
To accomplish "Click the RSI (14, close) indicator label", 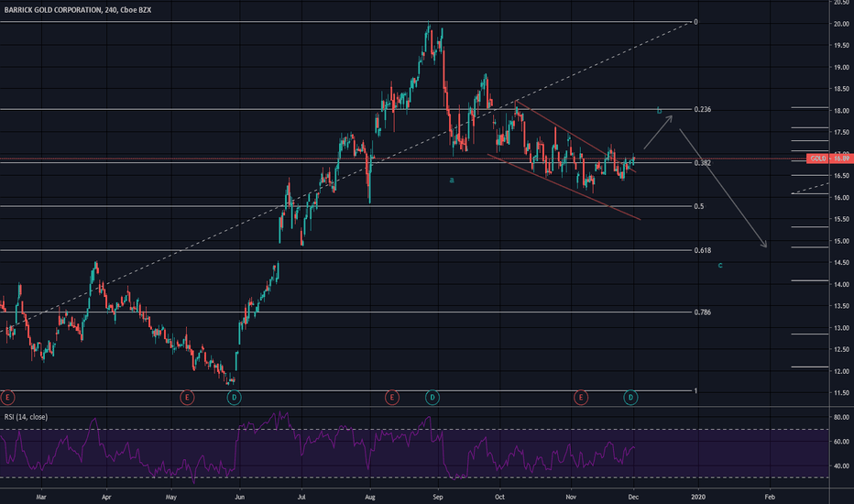I will pyautogui.click(x=26, y=417).
